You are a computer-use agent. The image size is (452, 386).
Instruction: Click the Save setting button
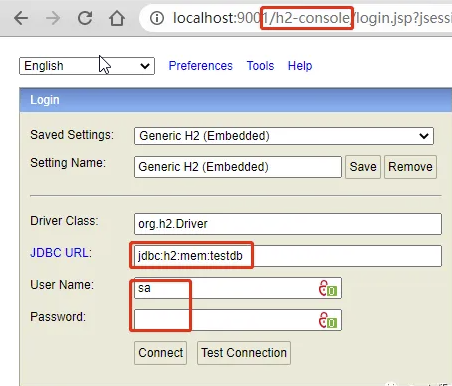pyautogui.click(x=363, y=167)
